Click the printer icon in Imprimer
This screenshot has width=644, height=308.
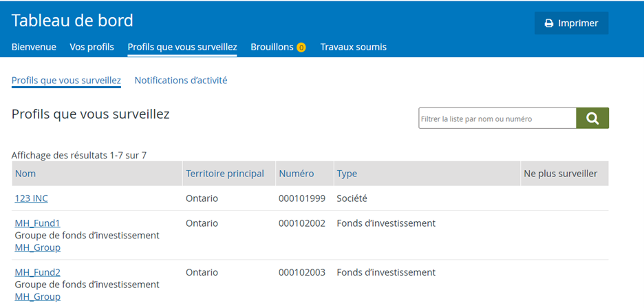pyautogui.click(x=549, y=23)
